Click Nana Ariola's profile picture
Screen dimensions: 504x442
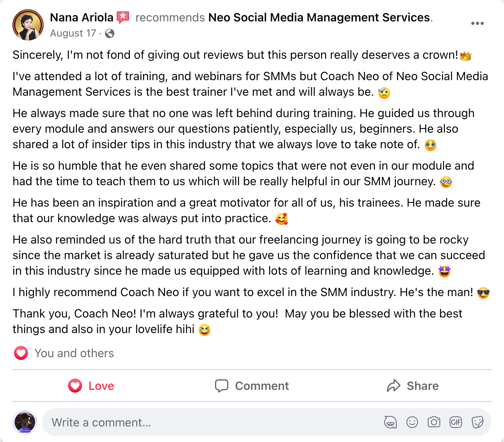(x=28, y=25)
